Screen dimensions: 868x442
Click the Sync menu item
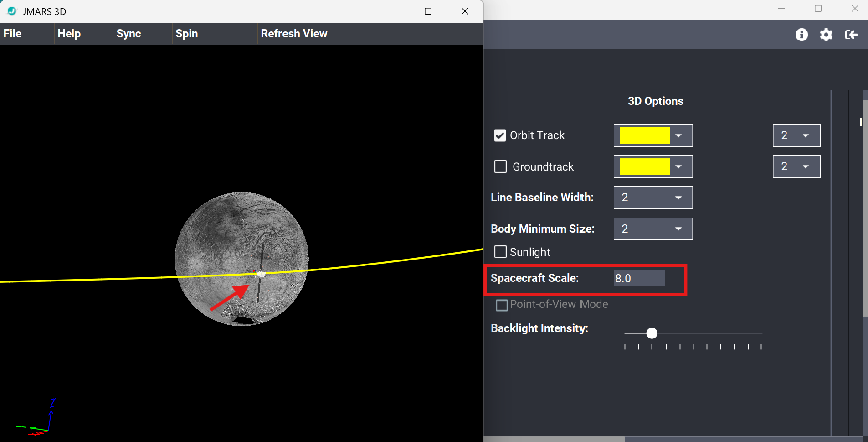coord(128,34)
